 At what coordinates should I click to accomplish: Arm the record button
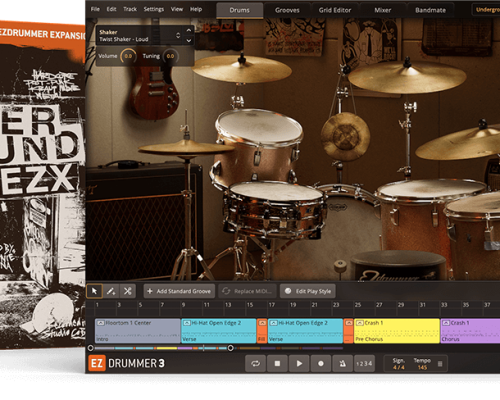[321, 363]
